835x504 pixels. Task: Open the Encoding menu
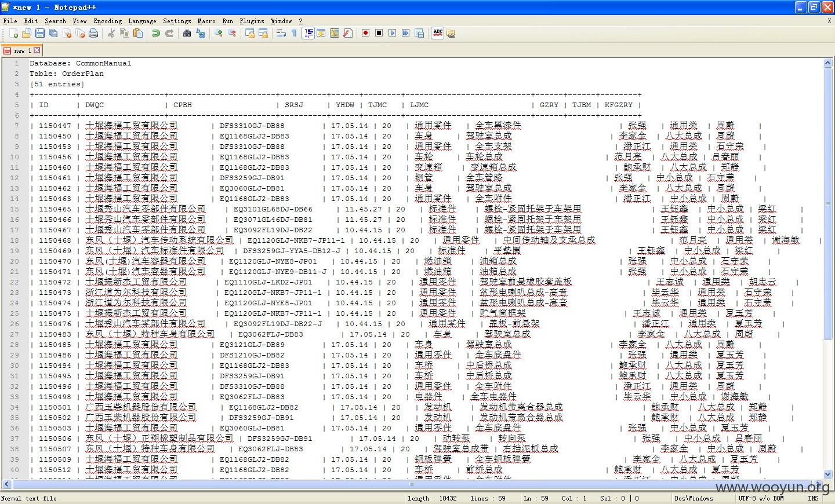(x=107, y=21)
